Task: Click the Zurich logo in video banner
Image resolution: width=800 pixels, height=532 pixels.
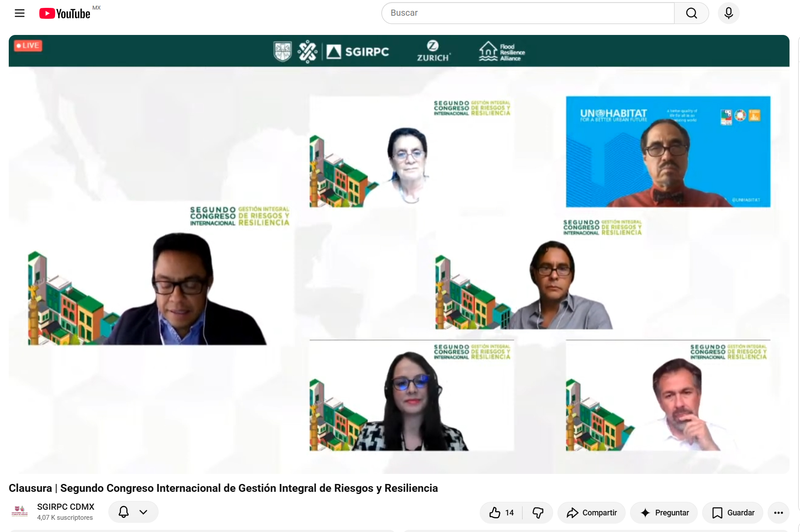Action: (433, 51)
